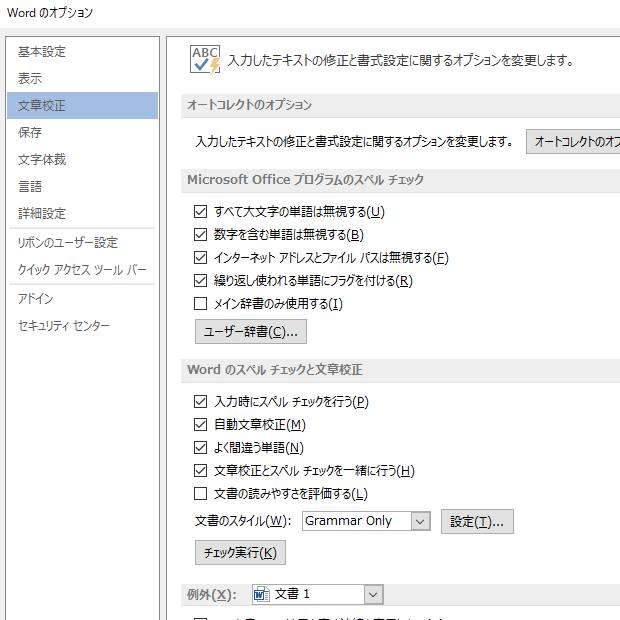
Task: Click the チェック実行 button
Action: tap(240, 552)
